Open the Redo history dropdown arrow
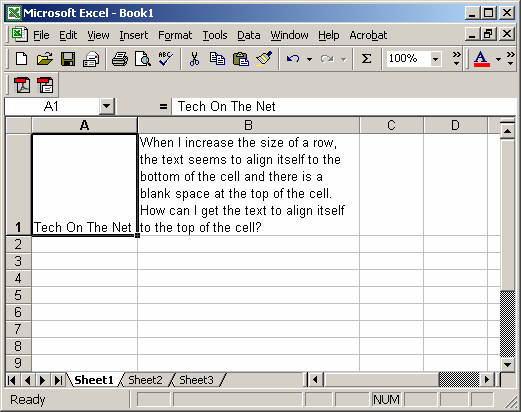This screenshot has height=412, width=521. coord(343,59)
